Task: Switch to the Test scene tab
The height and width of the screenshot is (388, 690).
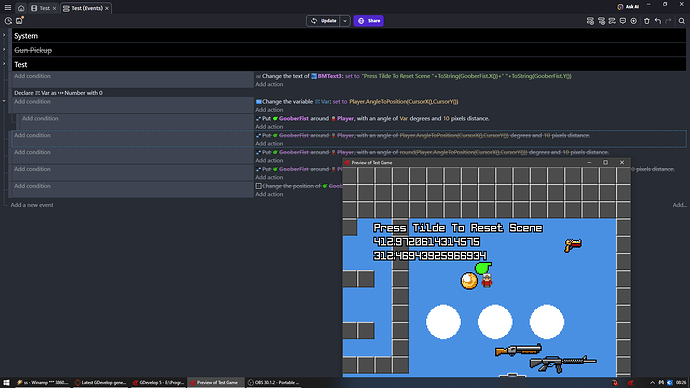Action: pyautogui.click(x=44, y=8)
